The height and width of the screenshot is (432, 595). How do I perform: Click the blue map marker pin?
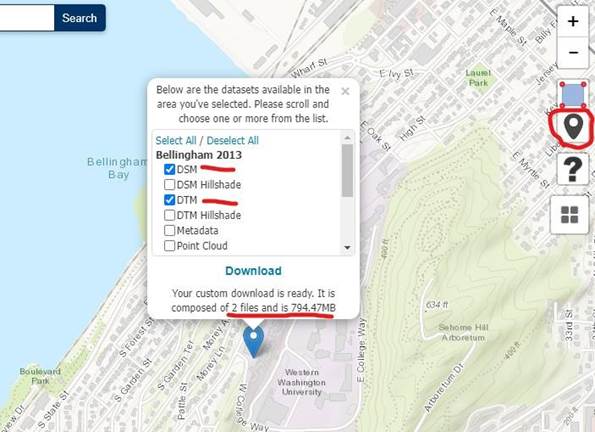253,341
